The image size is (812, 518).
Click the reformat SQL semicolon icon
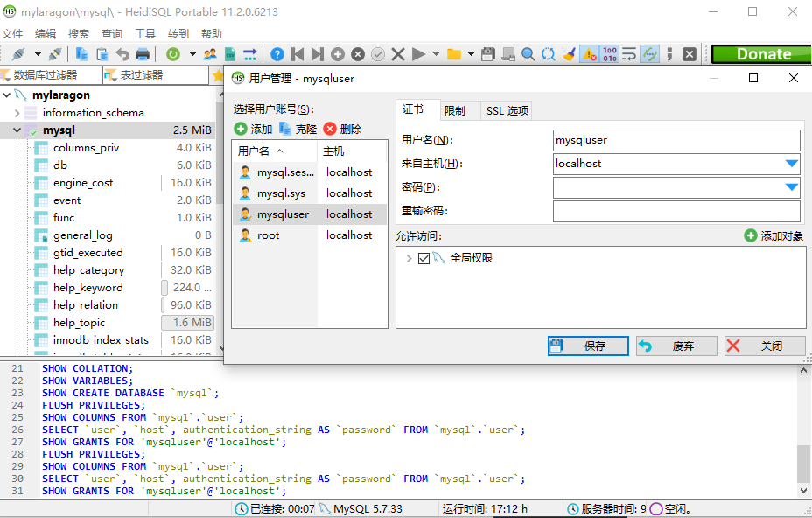click(x=669, y=54)
